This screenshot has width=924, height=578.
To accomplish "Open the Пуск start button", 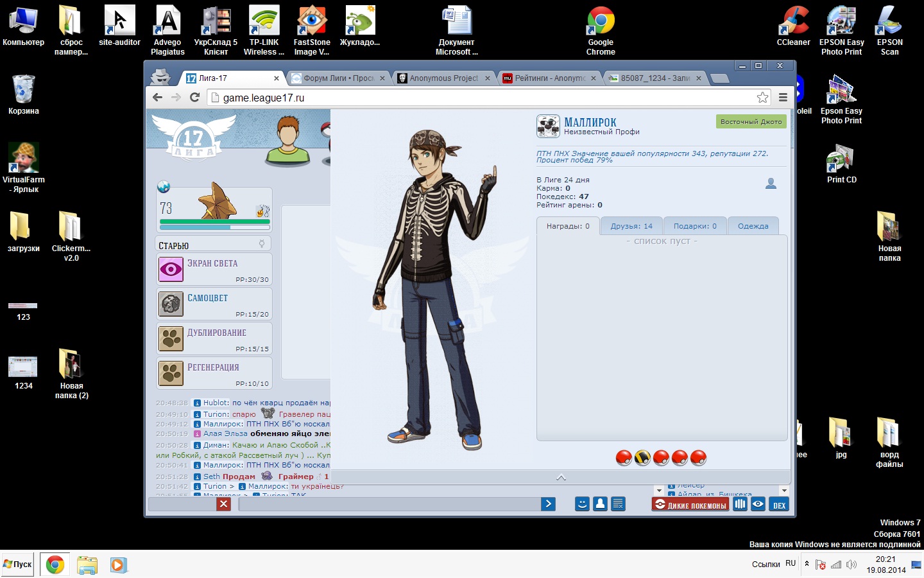I will click(x=17, y=565).
